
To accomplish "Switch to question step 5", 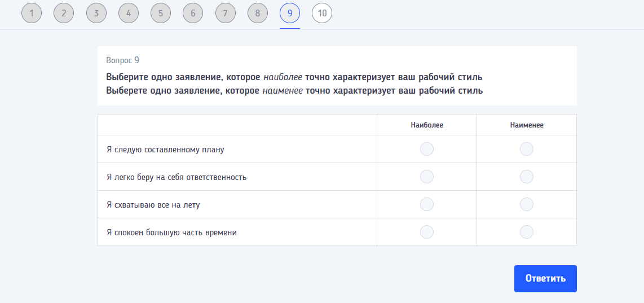I will pos(161,13).
